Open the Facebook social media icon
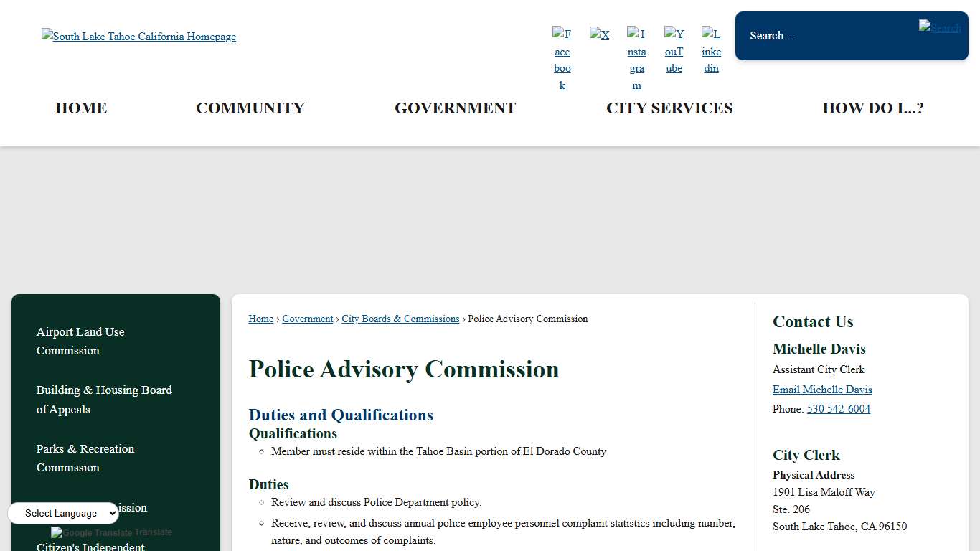 point(562,57)
